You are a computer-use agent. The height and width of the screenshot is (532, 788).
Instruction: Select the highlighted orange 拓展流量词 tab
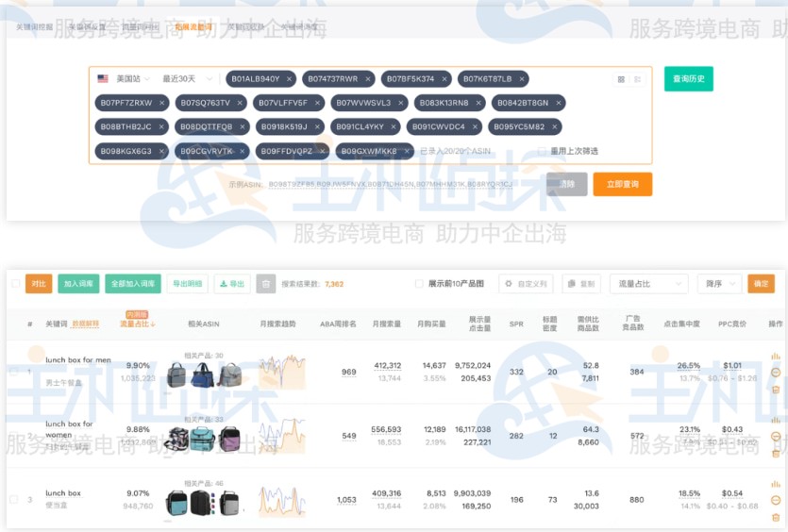[x=193, y=26]
